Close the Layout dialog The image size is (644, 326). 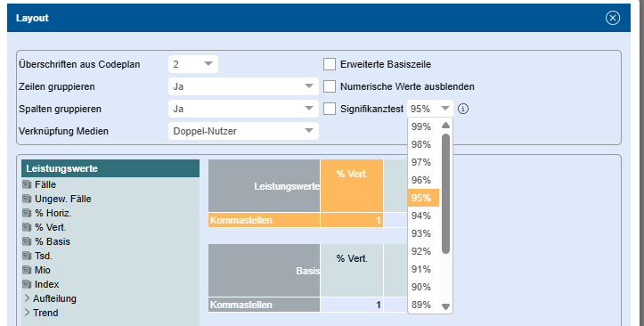pyautogui.click(x=612, y=18)
